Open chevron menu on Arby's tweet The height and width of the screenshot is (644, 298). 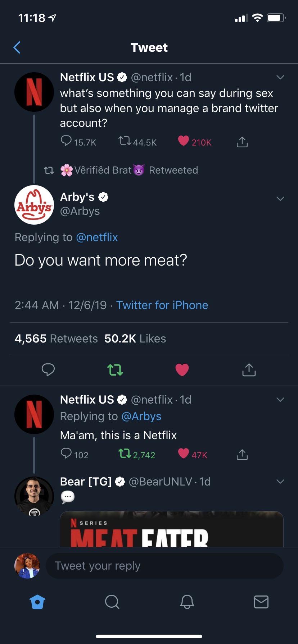pyautogui.click(x=280, y=198)
